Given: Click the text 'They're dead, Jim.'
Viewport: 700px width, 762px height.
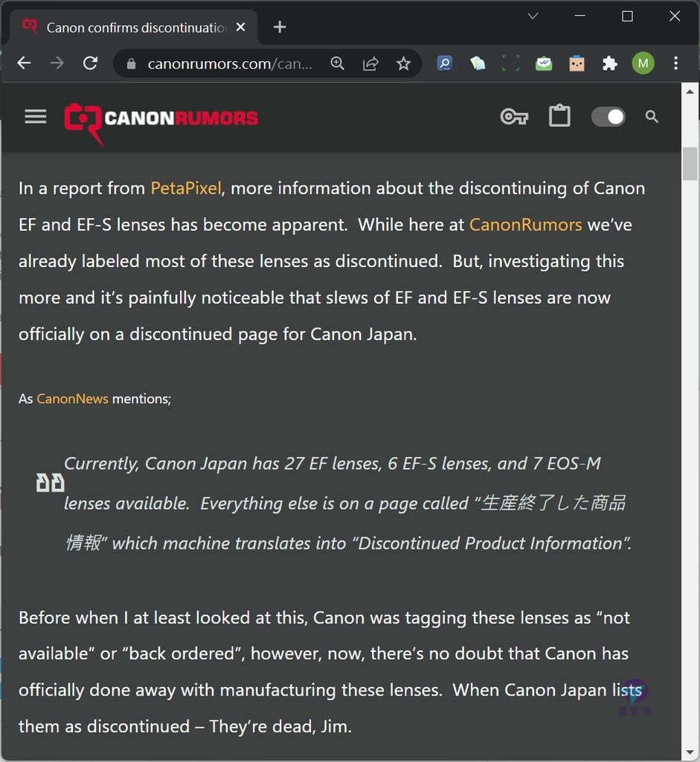Looking at the screenshot, I should [280, 726].
